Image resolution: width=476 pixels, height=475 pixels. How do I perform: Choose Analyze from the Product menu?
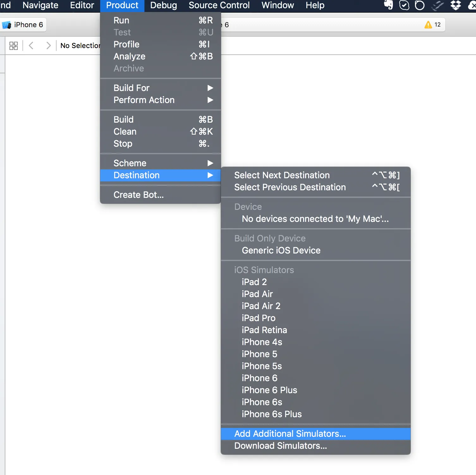click(161, 56)
